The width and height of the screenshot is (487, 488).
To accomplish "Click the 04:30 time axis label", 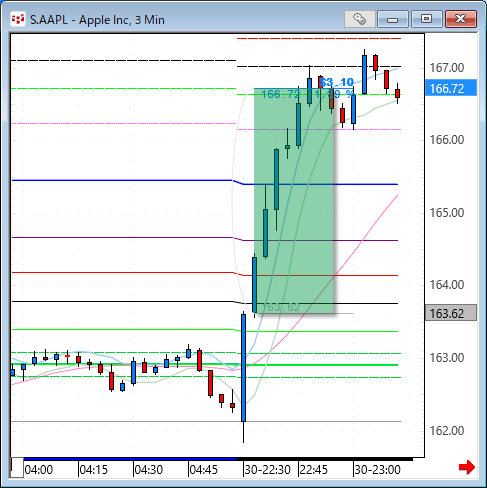I will pos(149,470).
